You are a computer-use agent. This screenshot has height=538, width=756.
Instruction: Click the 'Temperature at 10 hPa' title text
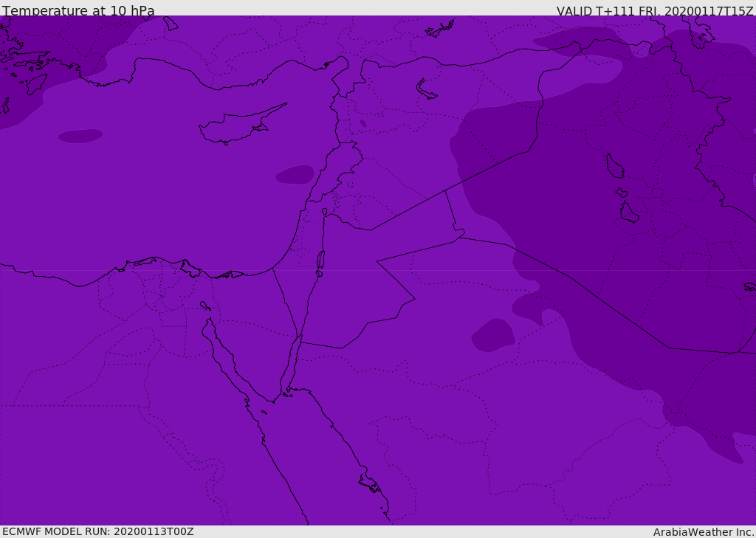pyautogui.click(x=78, y=10)
